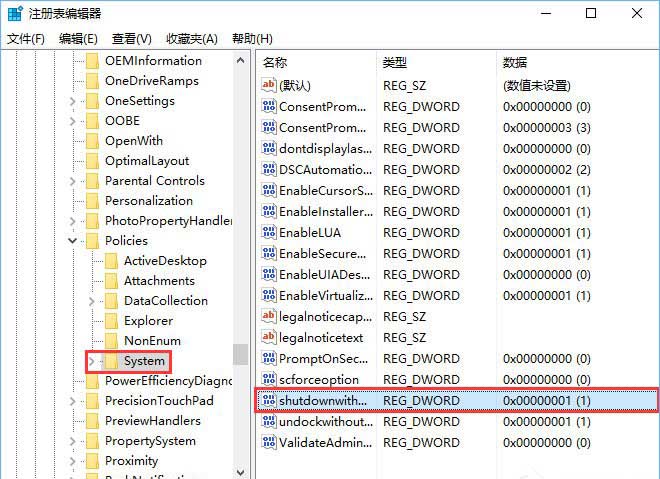The width and height of the screenshot is (660, 479).
Task: Collapse the Policies tree node
Action: pyautogui.click(x=72, y=241)
